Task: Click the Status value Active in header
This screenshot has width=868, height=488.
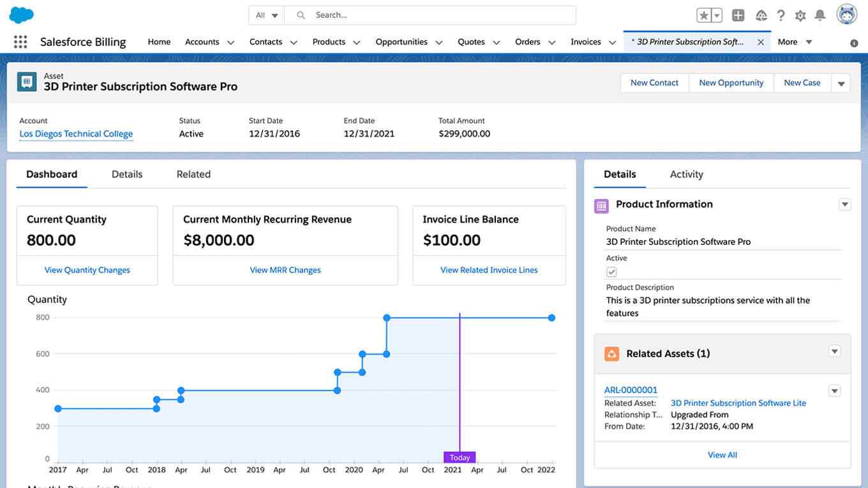Action: point(191,134)
